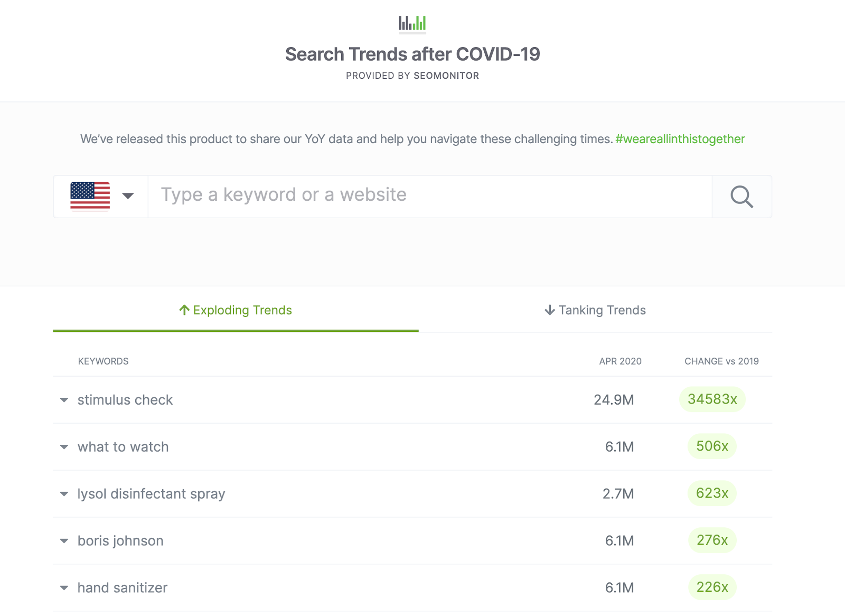Viewport: 845px width, 616px height.
Task: Click the 'hand sanitizer' keyword text
Action: (123, 587)
